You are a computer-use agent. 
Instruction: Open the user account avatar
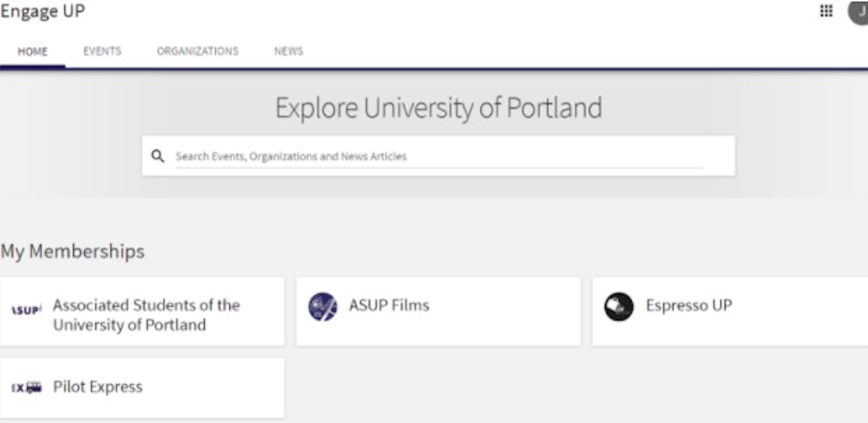coord(858,12)
